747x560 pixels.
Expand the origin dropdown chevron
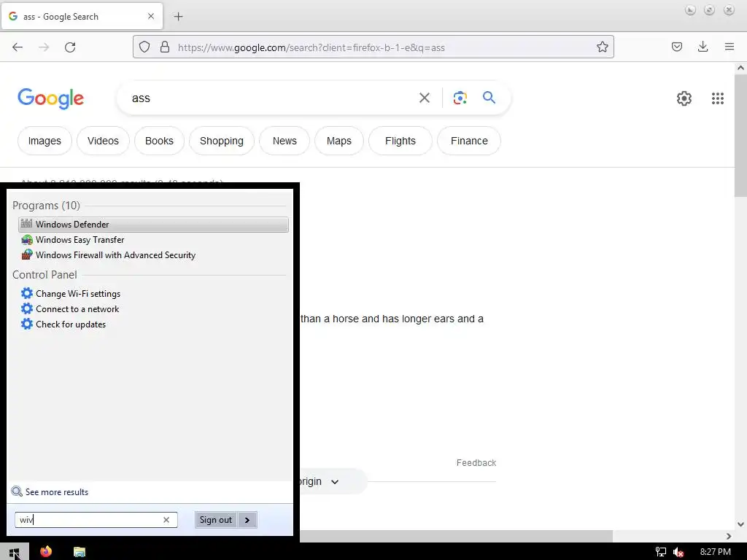335,482
